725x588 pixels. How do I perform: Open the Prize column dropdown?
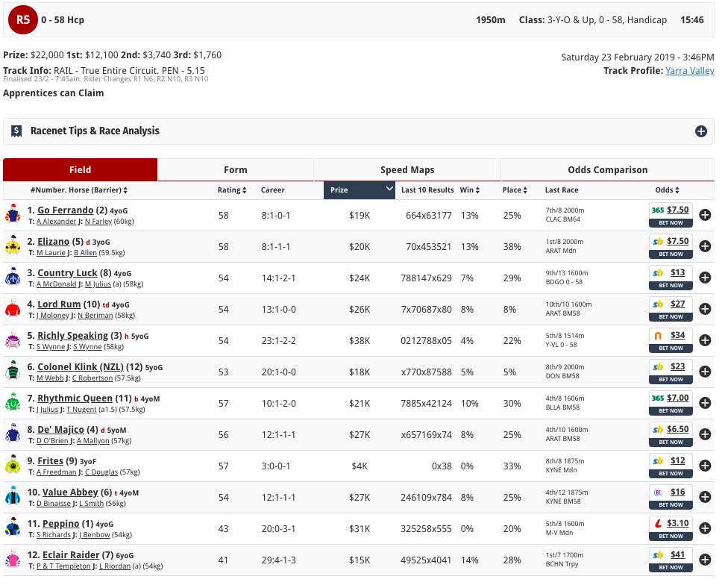[360, 190]
